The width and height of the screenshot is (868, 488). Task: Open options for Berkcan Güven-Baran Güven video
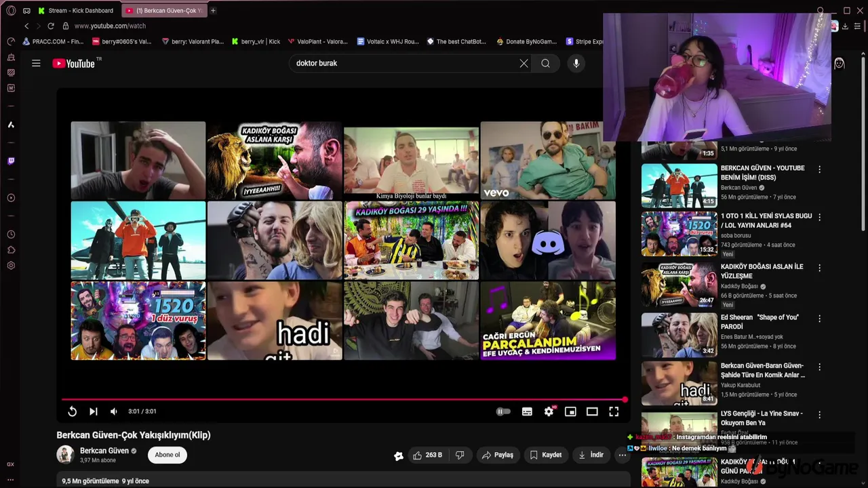coord(819,367)
